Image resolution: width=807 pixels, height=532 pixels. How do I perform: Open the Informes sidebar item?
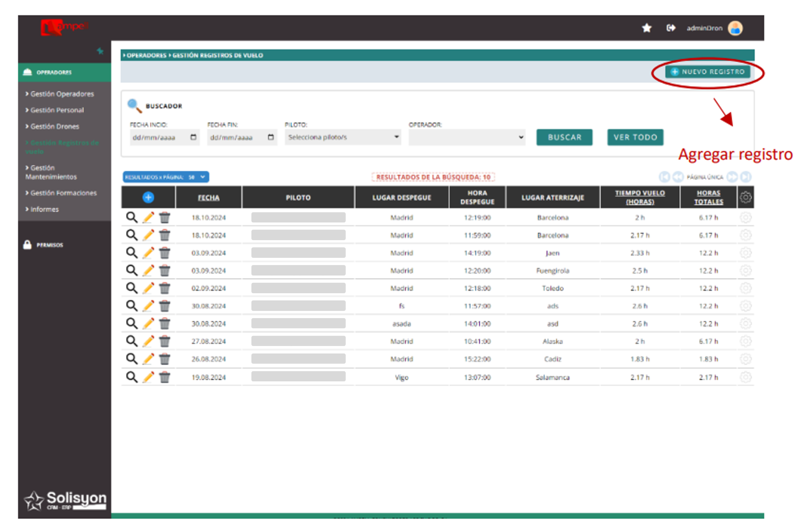[x=44, y=209]
